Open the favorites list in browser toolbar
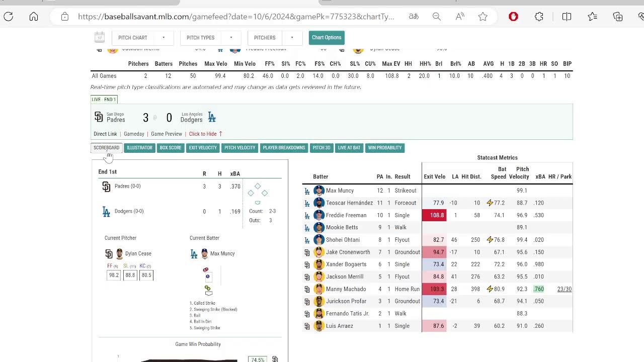 tap(593, 17)
